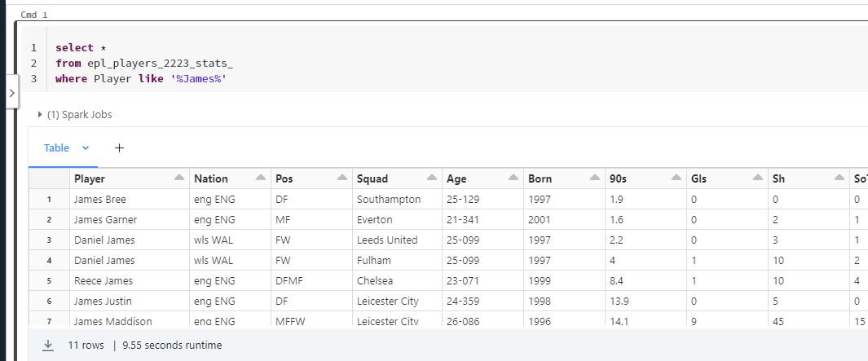Select row 5 Reece James cell
This screenshot has height=361, width=868.
130,280
